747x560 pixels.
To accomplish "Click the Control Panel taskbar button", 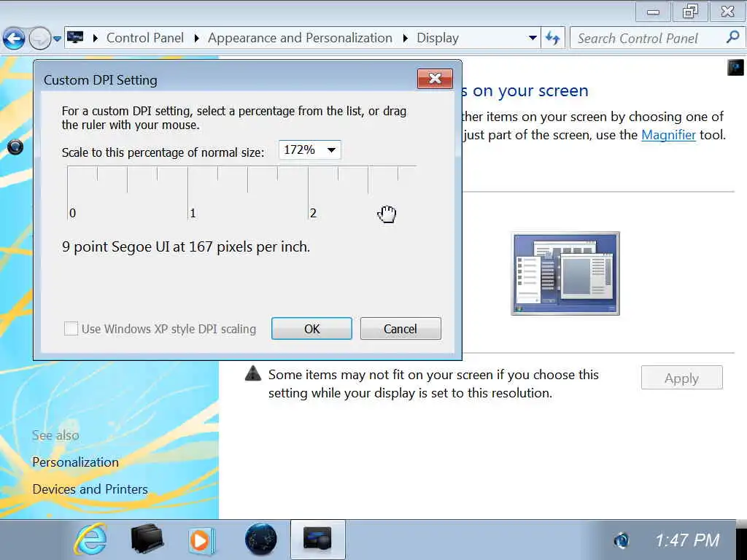I will 318,540.
